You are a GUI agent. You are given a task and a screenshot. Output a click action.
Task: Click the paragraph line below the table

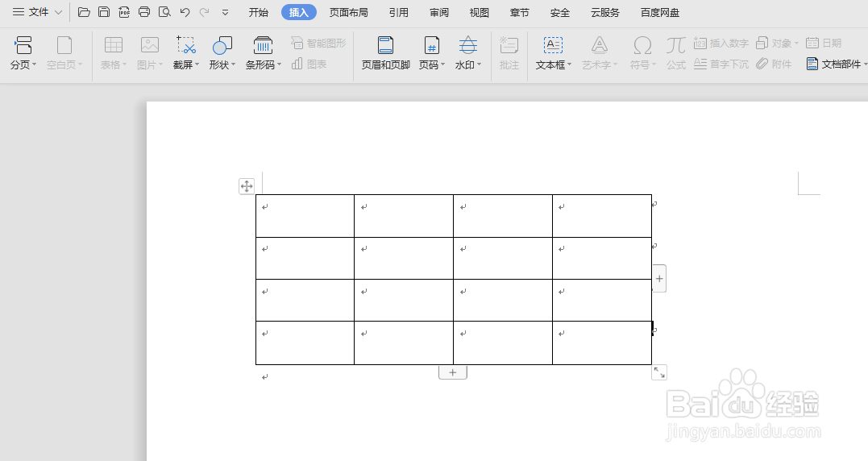pyautogui.click(x=265, y=377)
